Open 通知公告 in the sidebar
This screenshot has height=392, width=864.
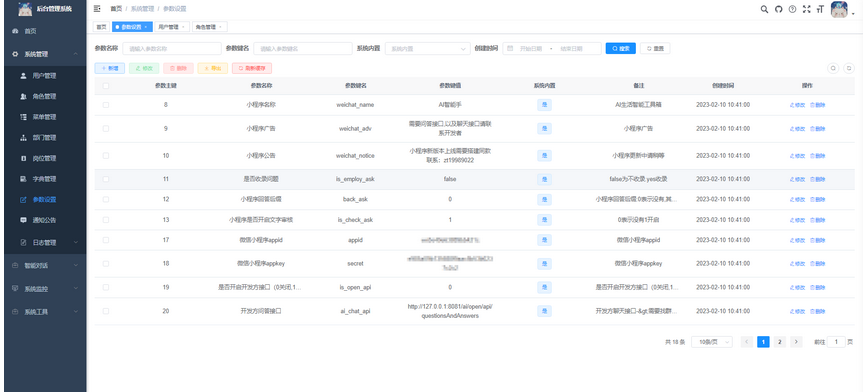45,220
